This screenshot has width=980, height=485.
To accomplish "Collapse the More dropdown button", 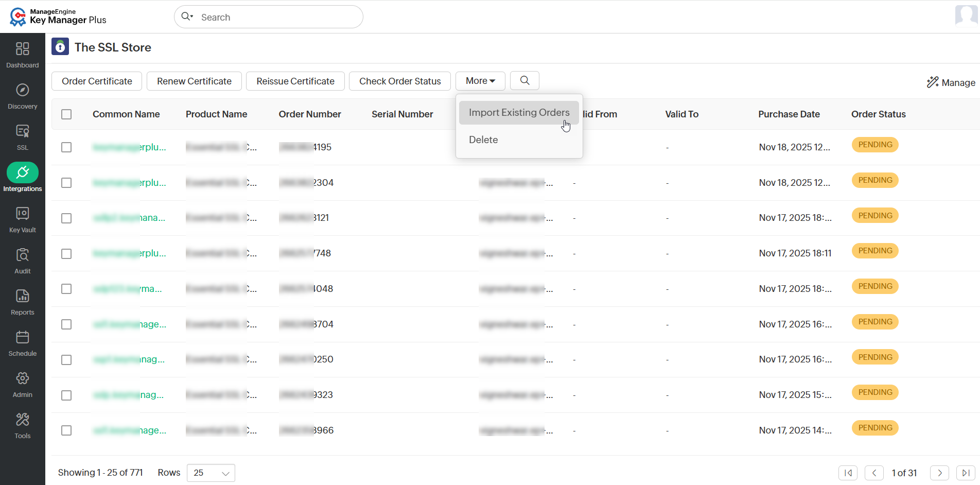I will 480,81.
